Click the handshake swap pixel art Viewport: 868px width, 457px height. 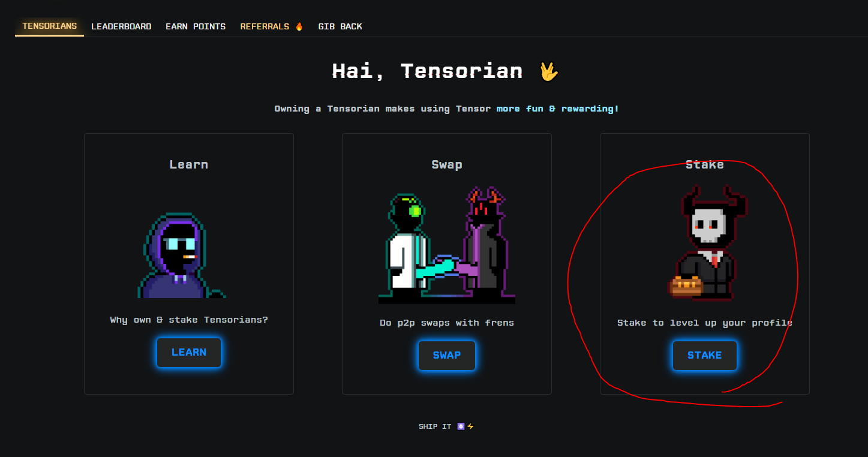447,245
